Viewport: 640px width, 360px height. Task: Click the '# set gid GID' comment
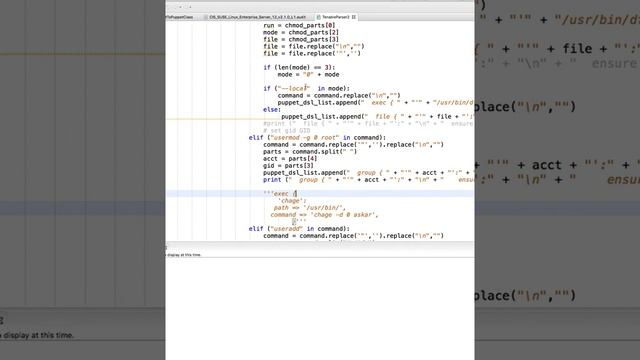[x=287, y=131]
